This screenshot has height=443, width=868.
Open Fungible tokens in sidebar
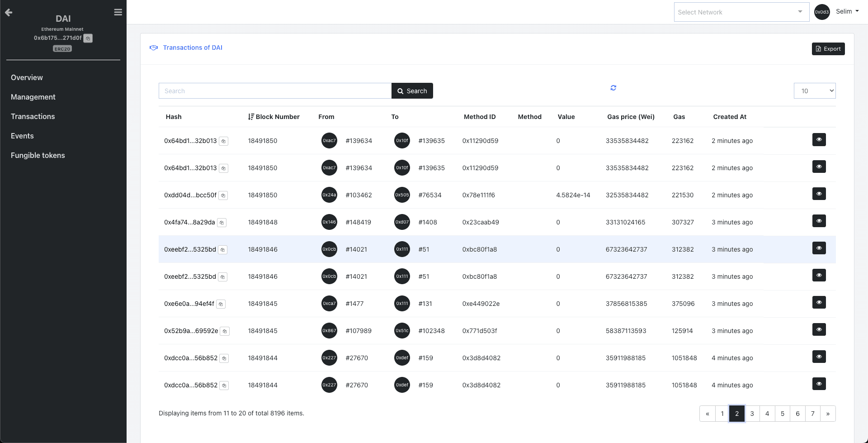tap(38, 155)
